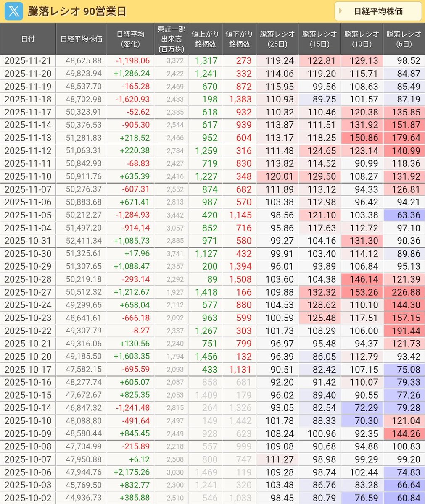Click the 東証一部出来高 column header
Viewport: 425px width, 504px height.
coord(171,39)
